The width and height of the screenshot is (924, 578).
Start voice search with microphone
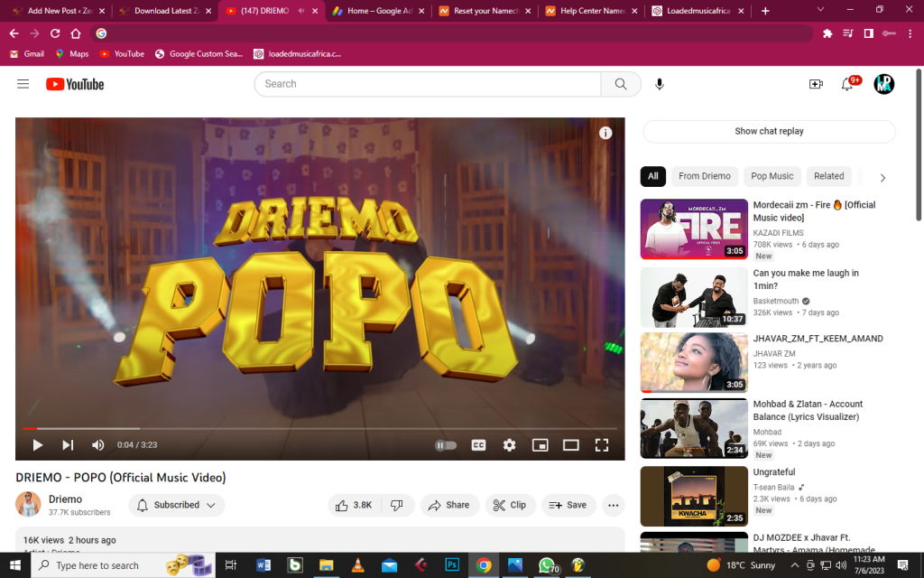[660, 84]
